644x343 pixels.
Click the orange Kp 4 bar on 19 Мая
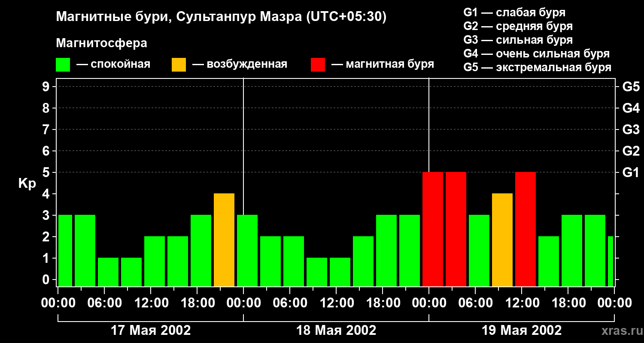point(502,240)
